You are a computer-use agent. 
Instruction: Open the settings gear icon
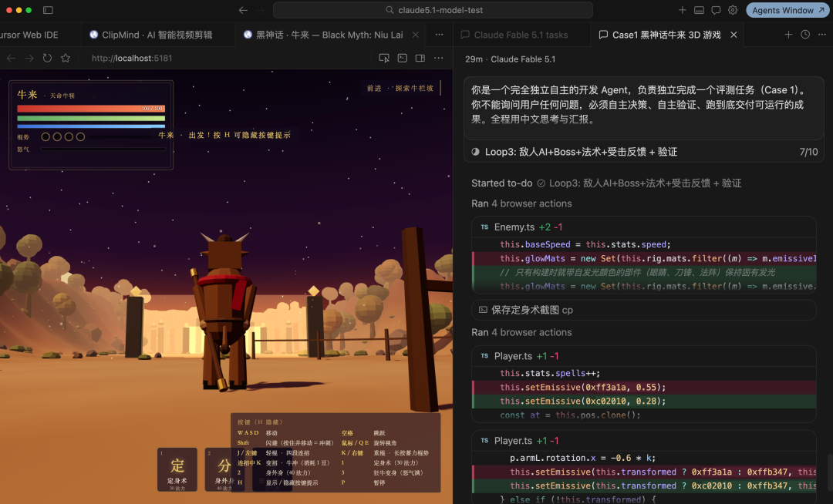coord(733,10)
